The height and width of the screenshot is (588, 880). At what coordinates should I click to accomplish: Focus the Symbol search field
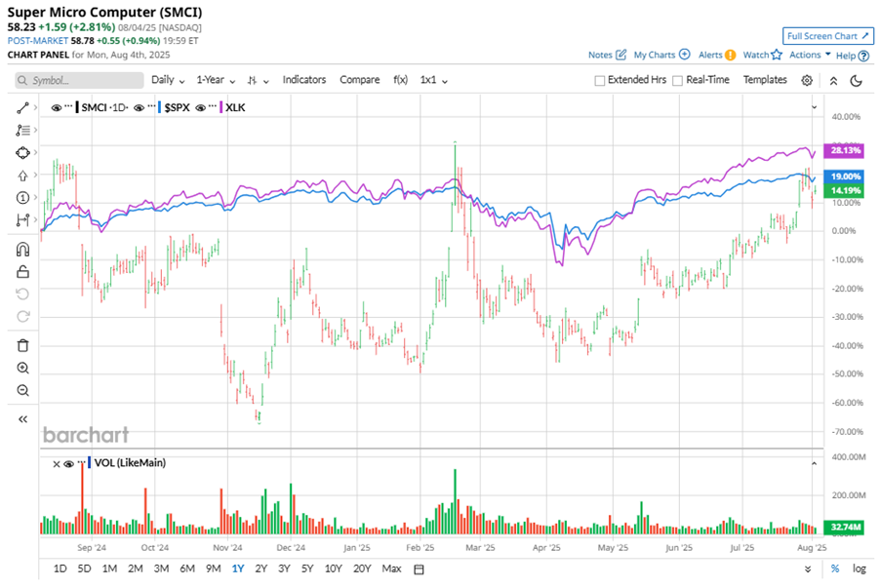click(x=79, y=80)
